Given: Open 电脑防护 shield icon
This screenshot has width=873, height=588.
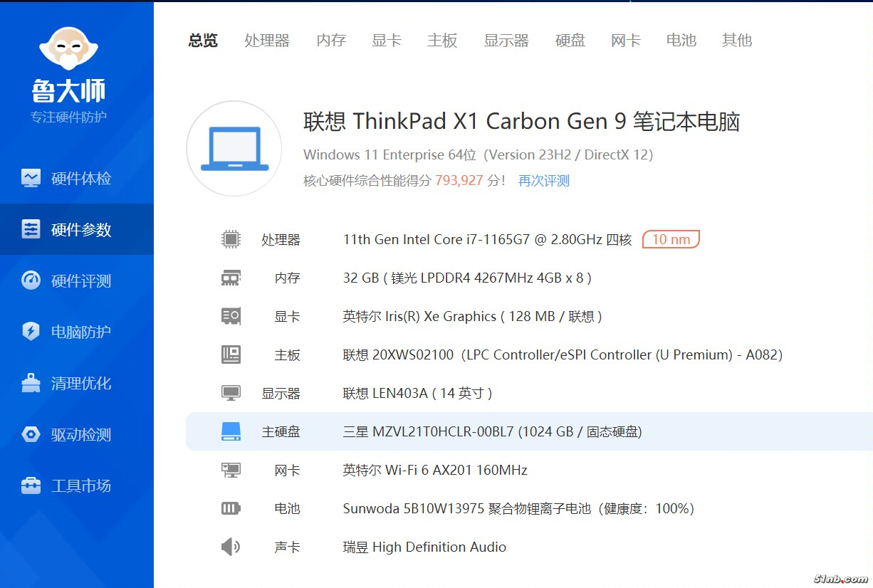Looking at the screenshot, I should (31, 332).
